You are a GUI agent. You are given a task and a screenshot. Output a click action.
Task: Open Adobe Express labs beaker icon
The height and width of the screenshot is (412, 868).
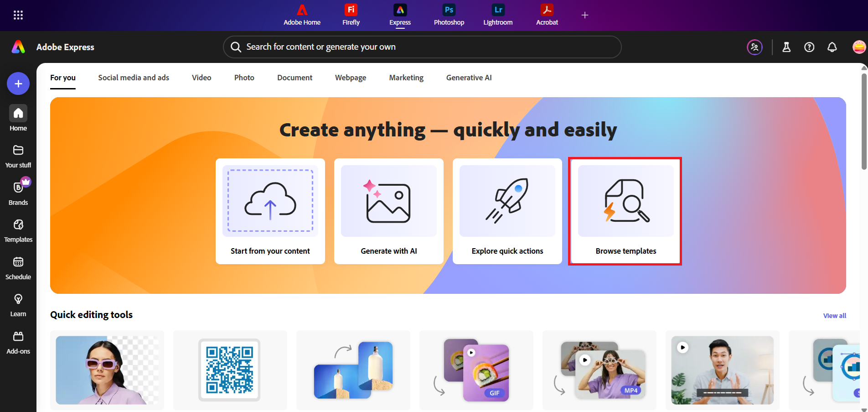click(x=786, y=47)
